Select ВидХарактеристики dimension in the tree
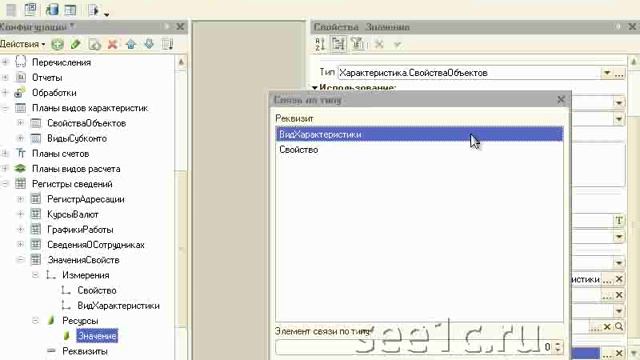Image resolution: width=640 pixels, height=360 pixels. (x=118, y=305)
